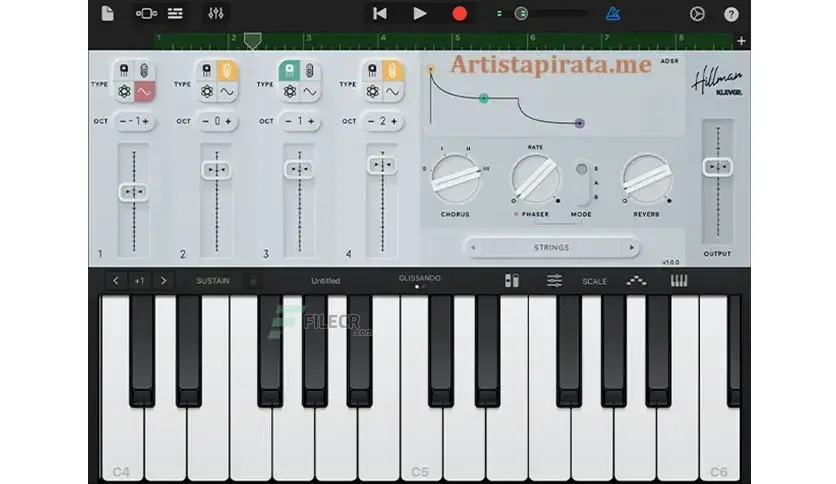
Task: Open the track mixer controls icon
Action: click(216, 13)
